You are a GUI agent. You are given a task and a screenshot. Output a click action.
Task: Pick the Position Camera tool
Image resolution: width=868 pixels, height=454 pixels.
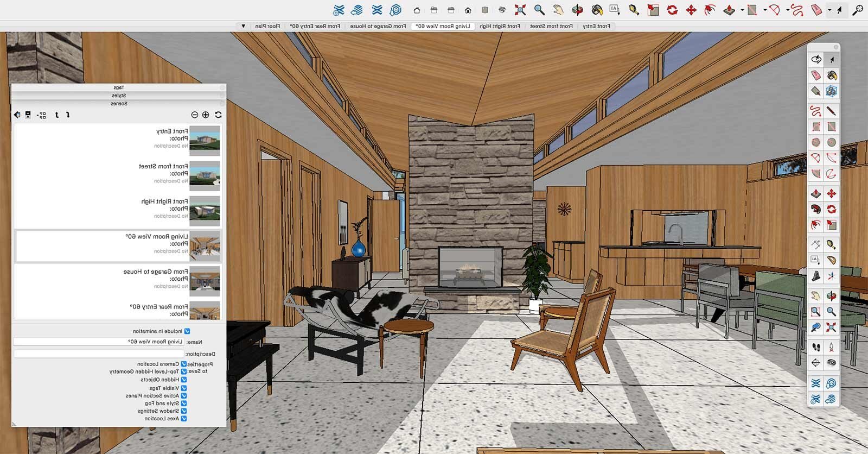pyautogui.click(x=831, y=347)
